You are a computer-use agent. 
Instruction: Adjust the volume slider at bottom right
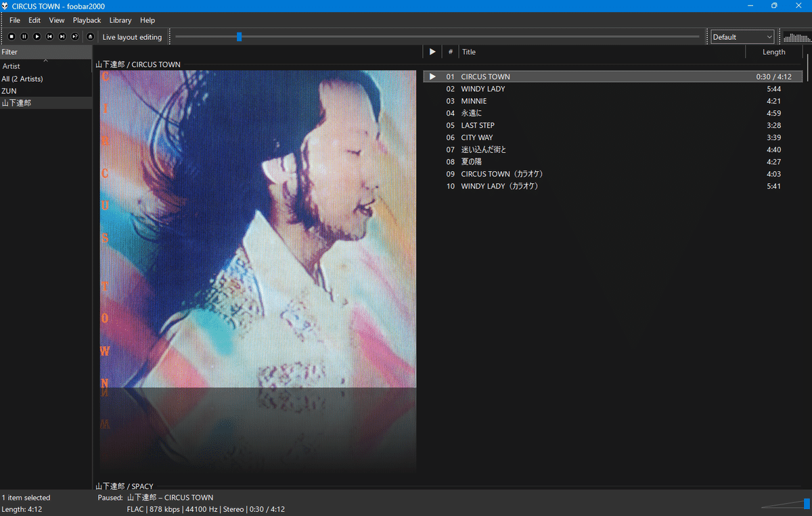(x=785, y=504)
